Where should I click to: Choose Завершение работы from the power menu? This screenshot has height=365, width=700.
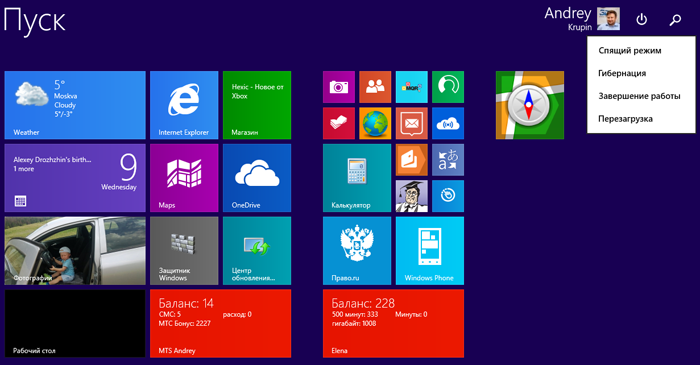click(639, 96)
